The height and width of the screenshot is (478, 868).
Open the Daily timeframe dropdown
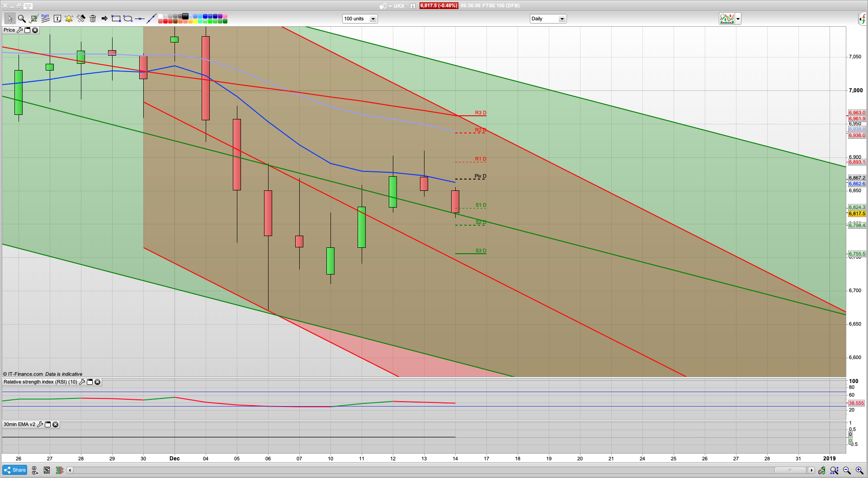[x=561, y=19]
